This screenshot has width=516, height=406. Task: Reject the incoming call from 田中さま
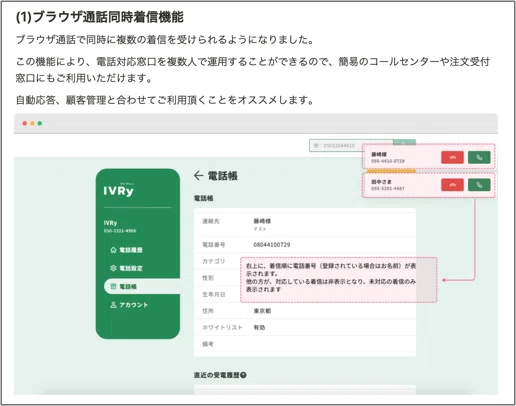(x=452, y=185)
